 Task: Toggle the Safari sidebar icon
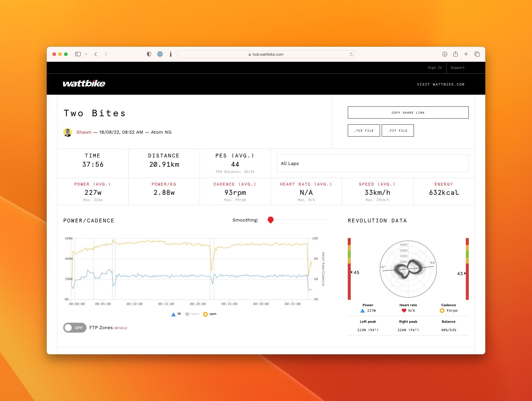coord(78,54)
